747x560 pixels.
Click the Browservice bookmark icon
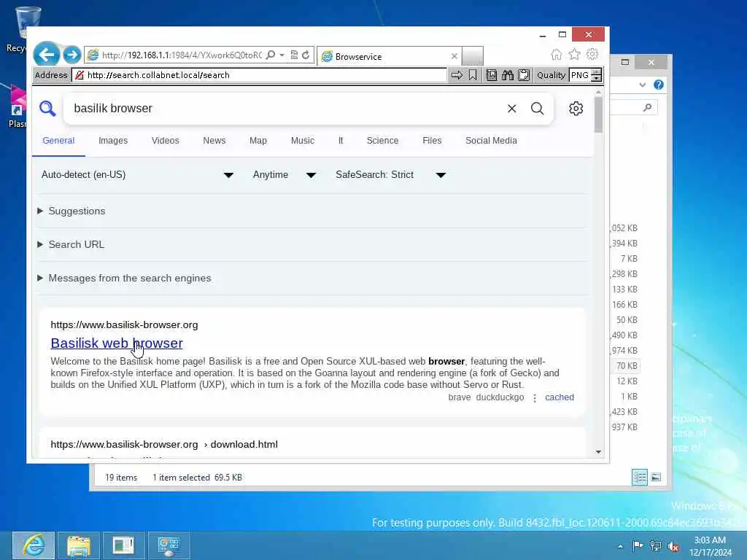click(473, 75)
